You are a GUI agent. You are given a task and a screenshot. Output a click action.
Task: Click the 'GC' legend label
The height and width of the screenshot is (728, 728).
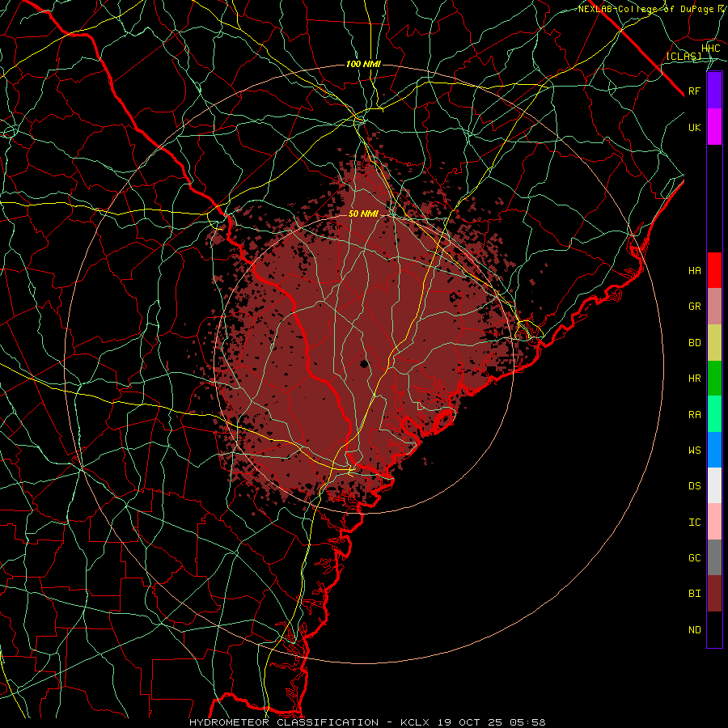(x=694, y=558)
